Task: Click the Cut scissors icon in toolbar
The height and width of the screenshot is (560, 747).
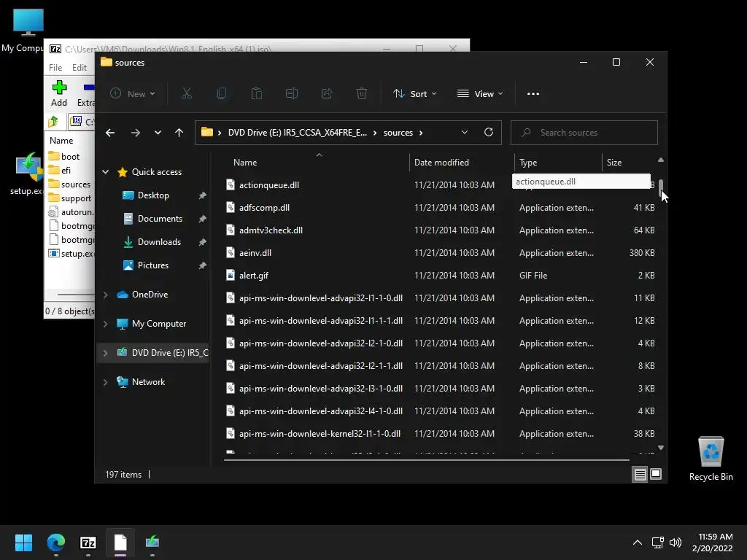Action: click(187, 94)
